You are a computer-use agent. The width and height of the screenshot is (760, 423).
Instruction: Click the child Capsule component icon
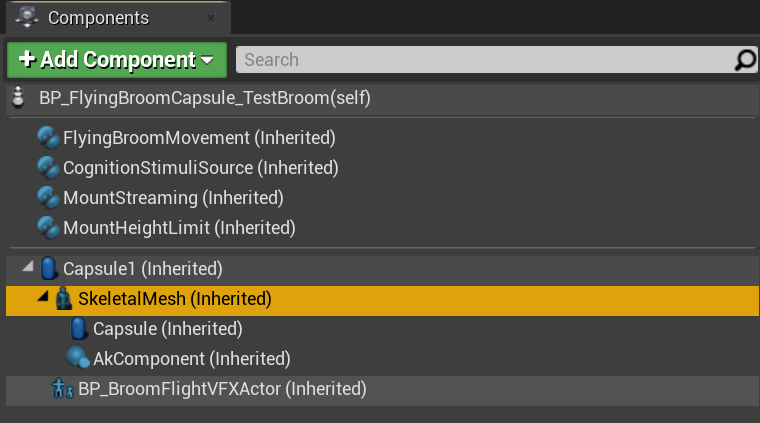pos(79,328)
